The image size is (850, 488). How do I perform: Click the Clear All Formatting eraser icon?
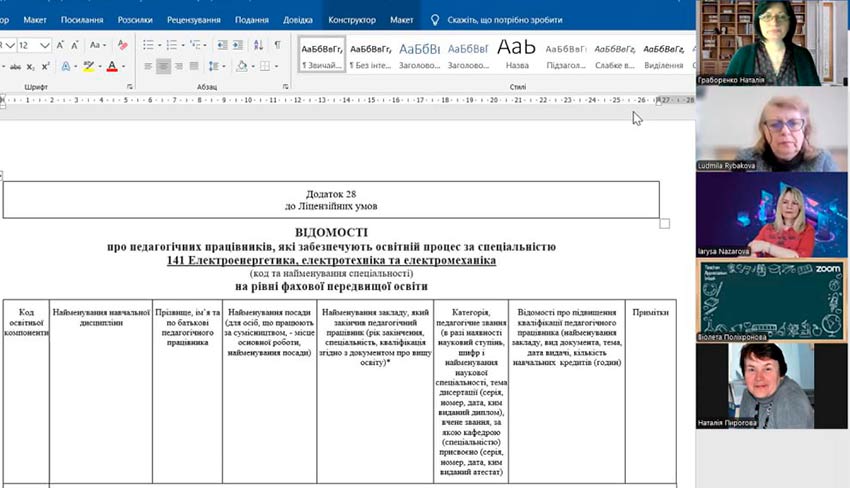tap(122, 45)
